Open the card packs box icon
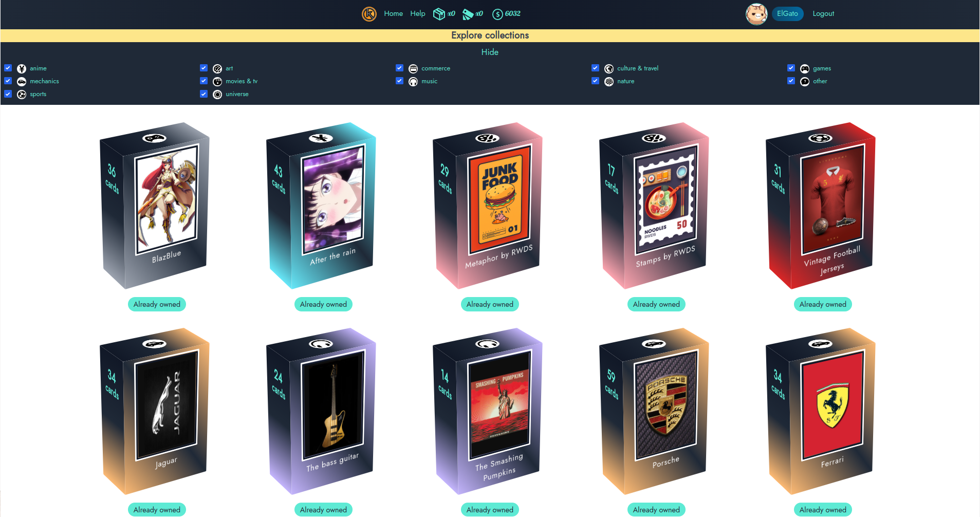 (439, 14)
